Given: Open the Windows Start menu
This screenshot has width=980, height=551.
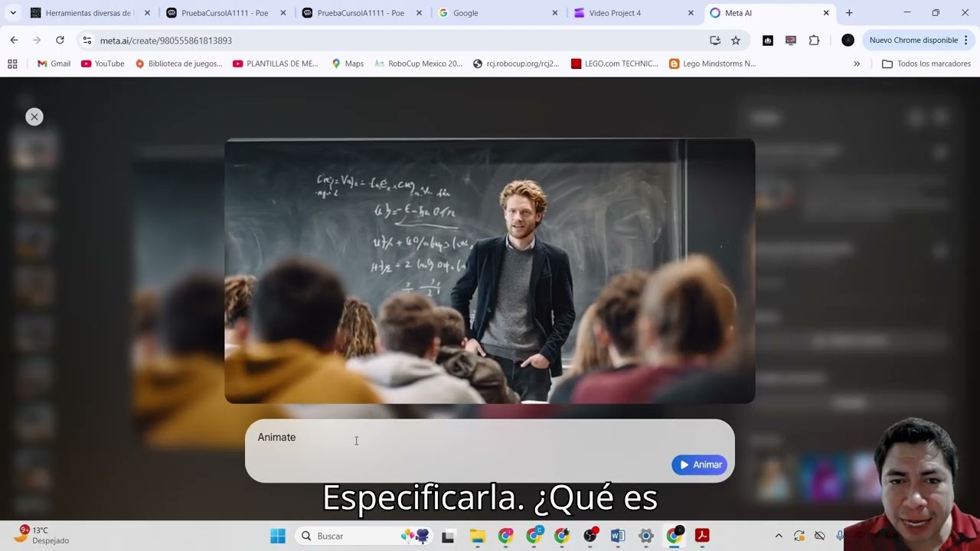Looking at the screenshot, I should [x=278, y=536].
